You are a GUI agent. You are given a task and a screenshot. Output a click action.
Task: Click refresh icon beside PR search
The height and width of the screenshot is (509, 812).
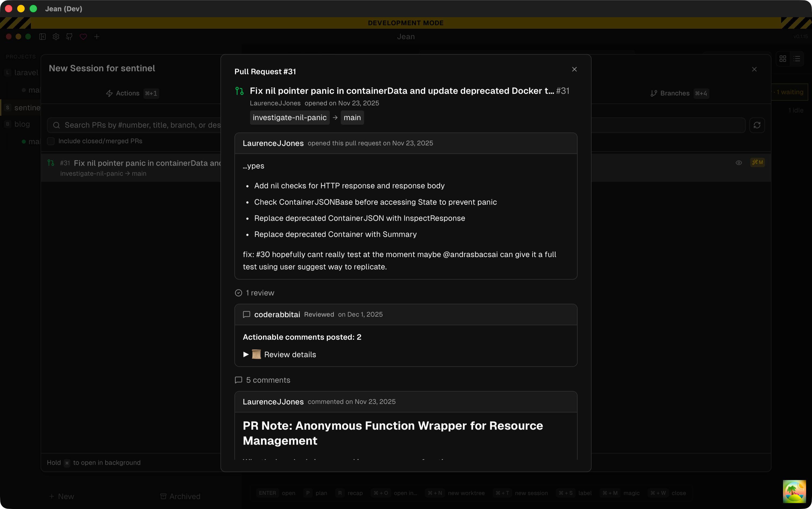[757, 125]
